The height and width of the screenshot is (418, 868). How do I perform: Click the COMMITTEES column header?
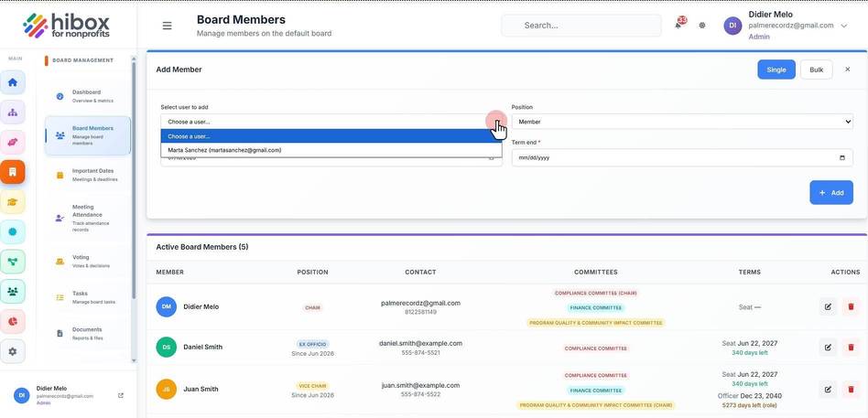point(596,272)
